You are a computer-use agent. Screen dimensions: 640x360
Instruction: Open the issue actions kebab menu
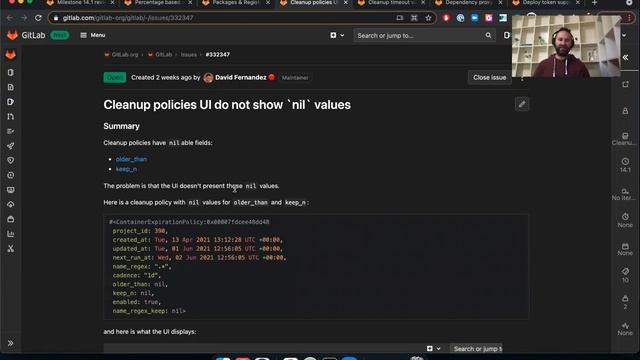[x=522, y=78]
